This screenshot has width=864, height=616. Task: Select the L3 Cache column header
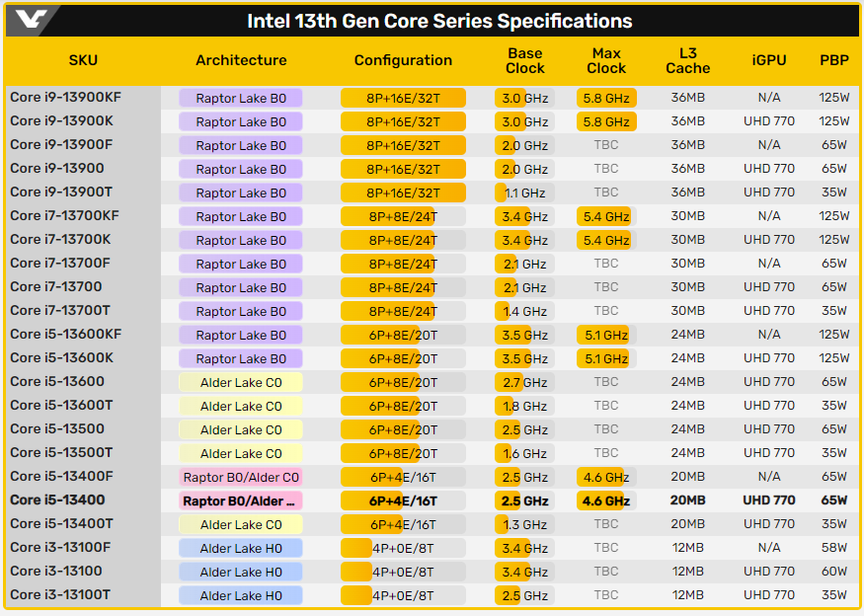pos(687,60)
